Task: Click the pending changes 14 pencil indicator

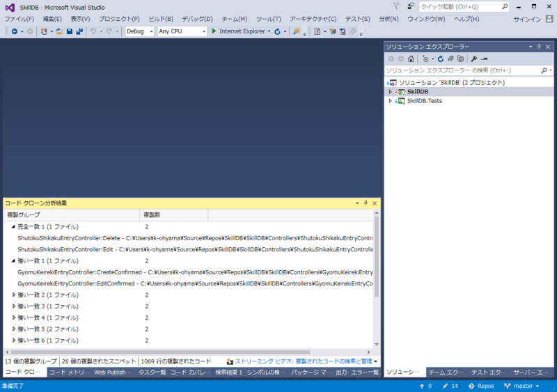Action: click(x=450, y=386)
